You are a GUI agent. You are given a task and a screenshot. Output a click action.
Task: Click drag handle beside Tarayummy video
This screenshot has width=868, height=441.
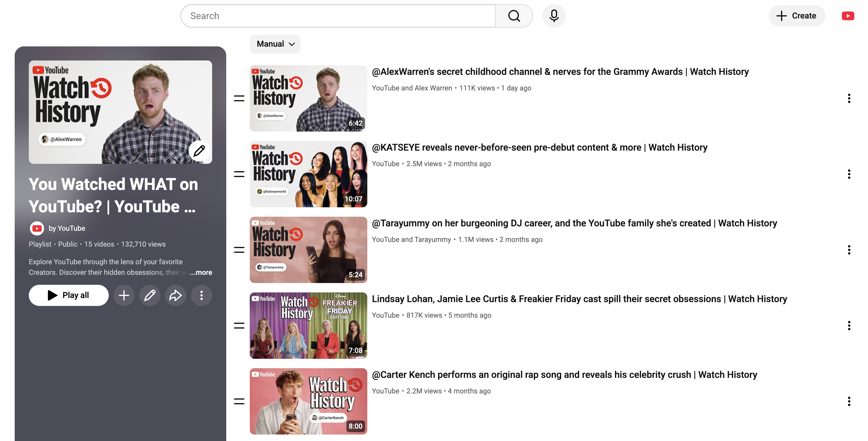point(239,250)
